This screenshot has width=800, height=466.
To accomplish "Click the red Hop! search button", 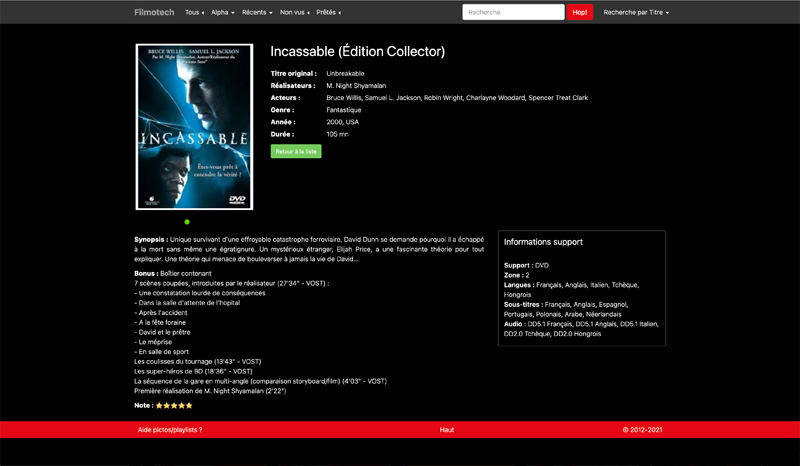I will [580, 12].
